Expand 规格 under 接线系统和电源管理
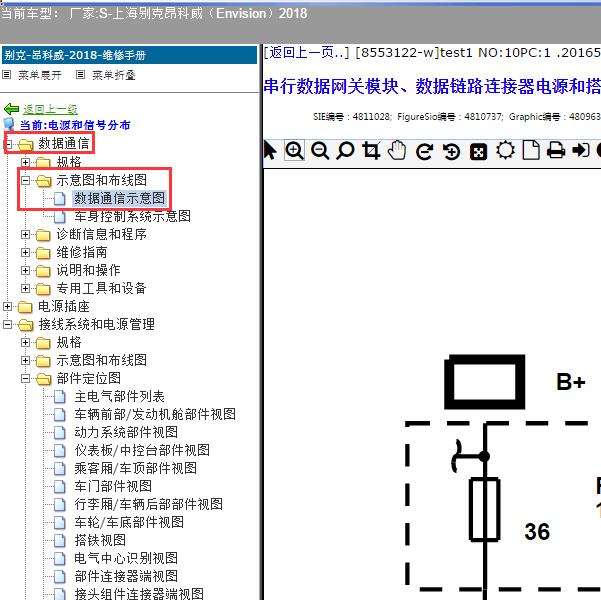The width and height of the screenshot is (601, 600). click(26, 342)
